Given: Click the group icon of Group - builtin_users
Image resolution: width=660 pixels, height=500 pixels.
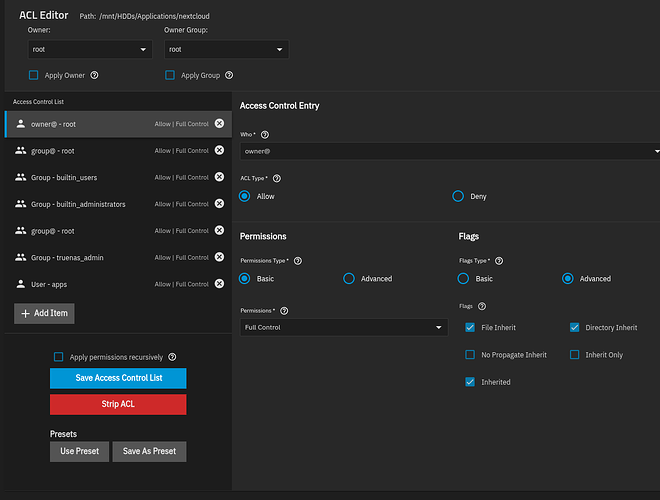Looking at the screenshot, I should [20, 177].
